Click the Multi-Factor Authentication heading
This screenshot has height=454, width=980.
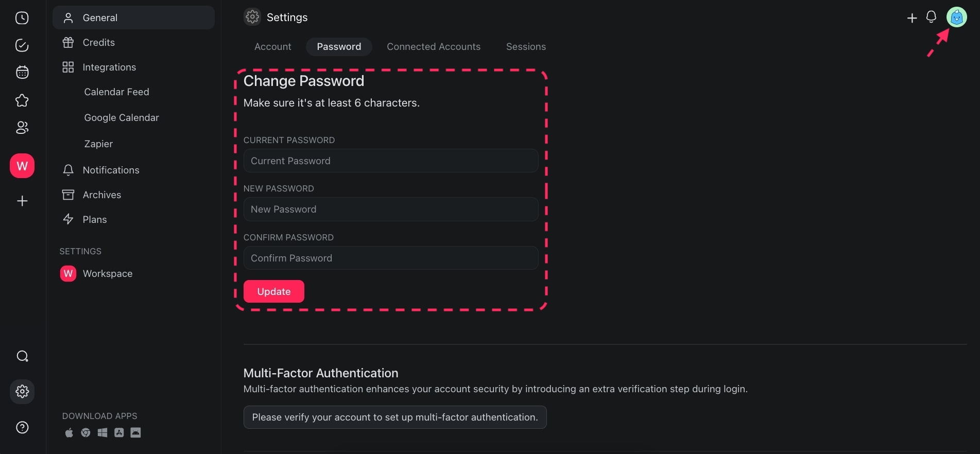pos(321,373)
